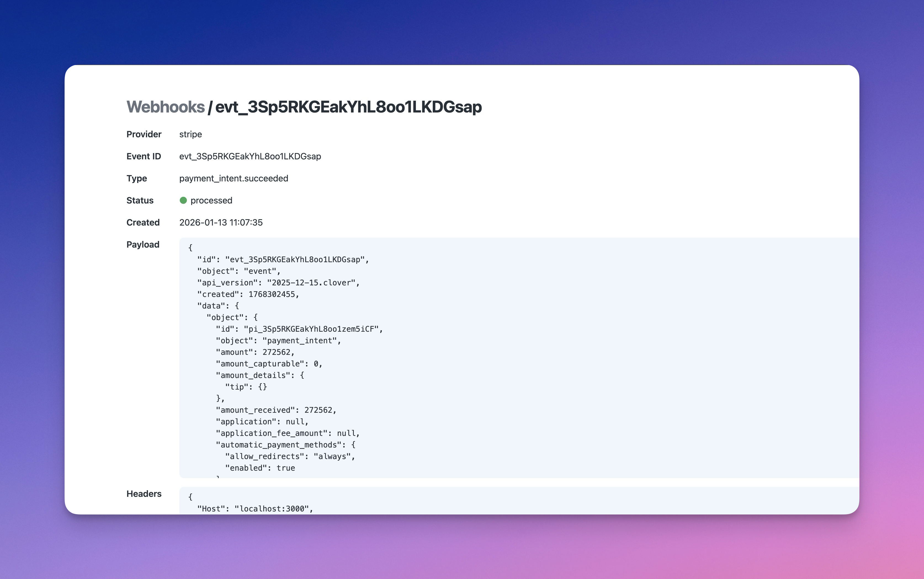The image size is (924, 579).
Task: Click the stripe provider value
Action: (190, 135)
